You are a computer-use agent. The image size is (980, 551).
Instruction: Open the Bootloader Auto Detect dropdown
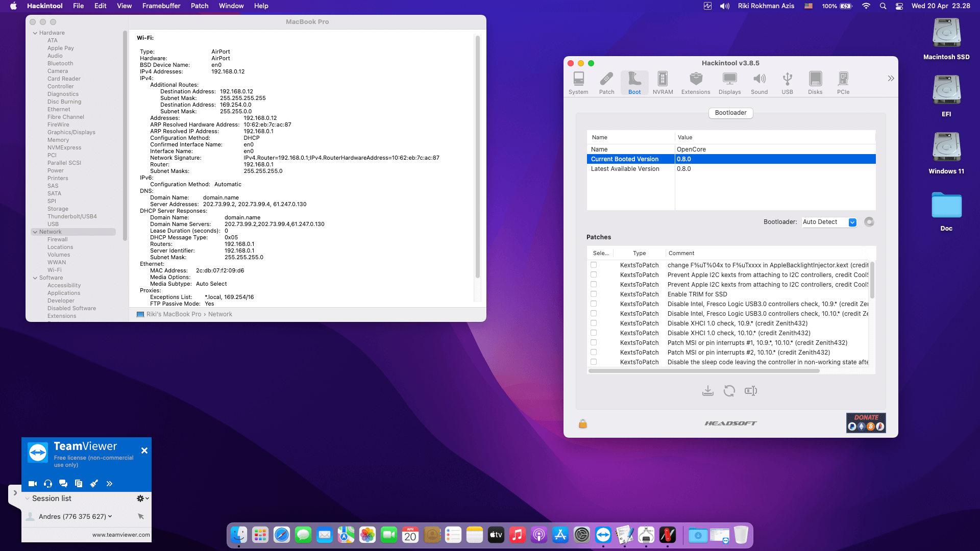point(829,222)
